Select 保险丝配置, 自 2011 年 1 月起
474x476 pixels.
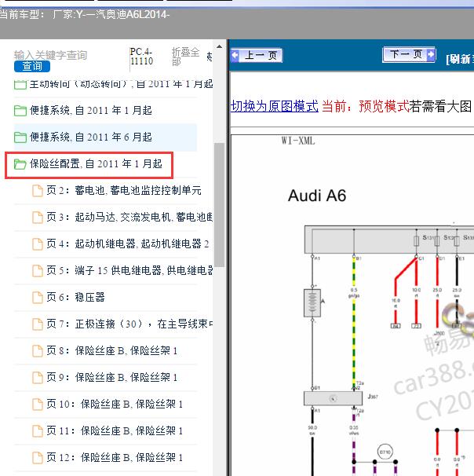tap(96, 164)
